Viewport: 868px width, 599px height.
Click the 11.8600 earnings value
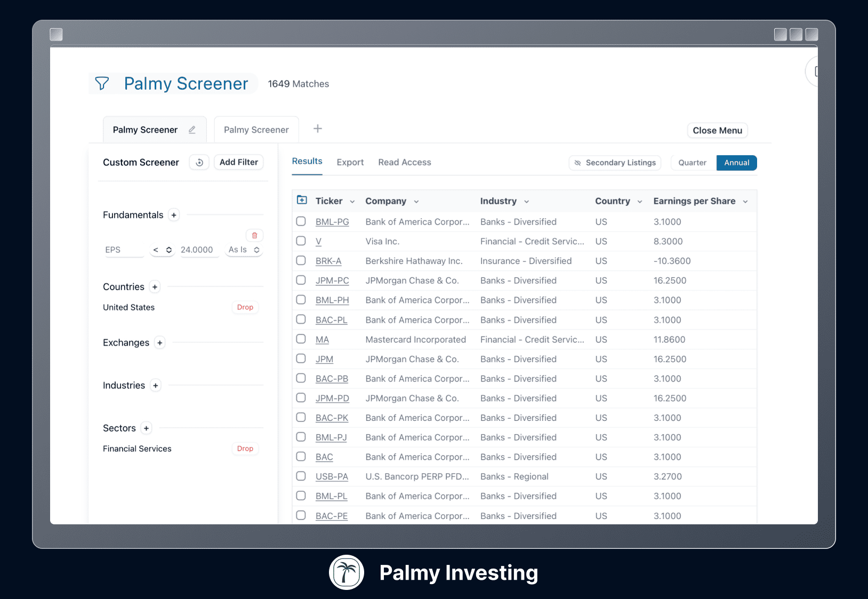pyautogui.click(x=669, y=339)
